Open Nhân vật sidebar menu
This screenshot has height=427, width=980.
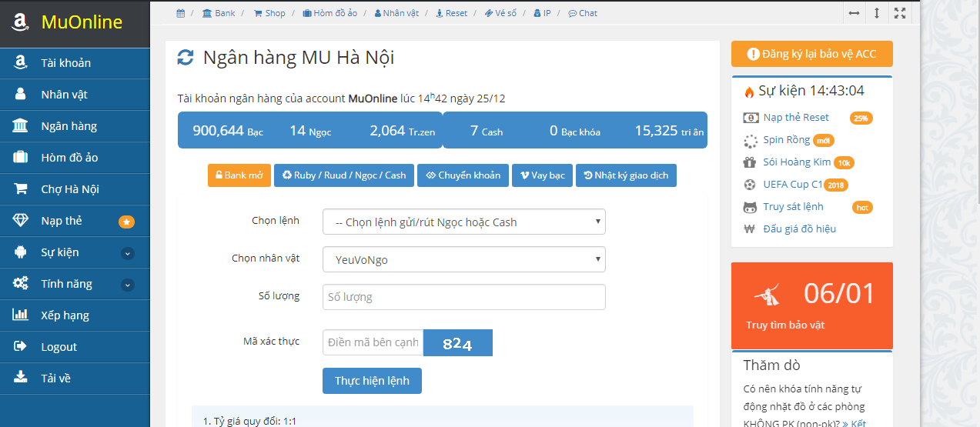(x=75, y=95)
